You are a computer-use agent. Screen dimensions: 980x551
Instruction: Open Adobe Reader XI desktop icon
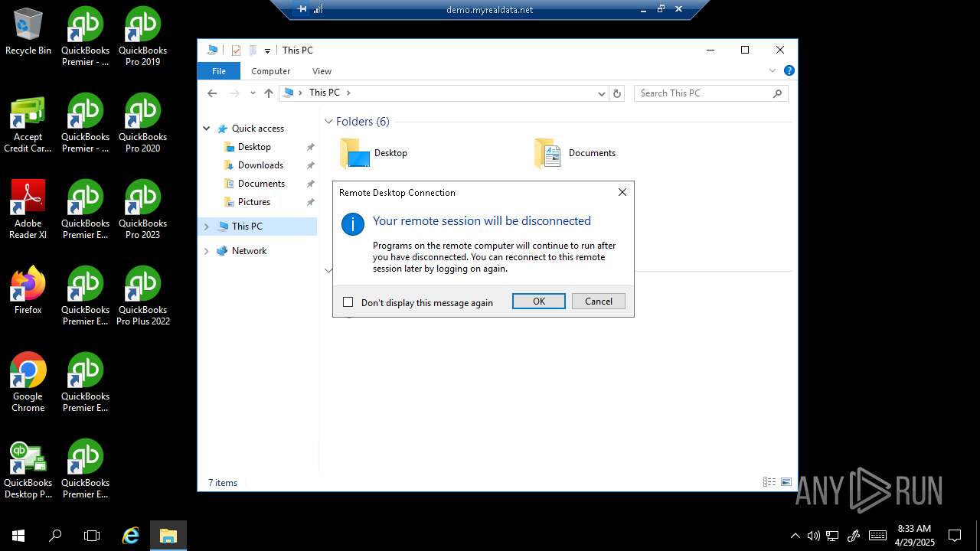pyautogui.click(x=28, y=210)
